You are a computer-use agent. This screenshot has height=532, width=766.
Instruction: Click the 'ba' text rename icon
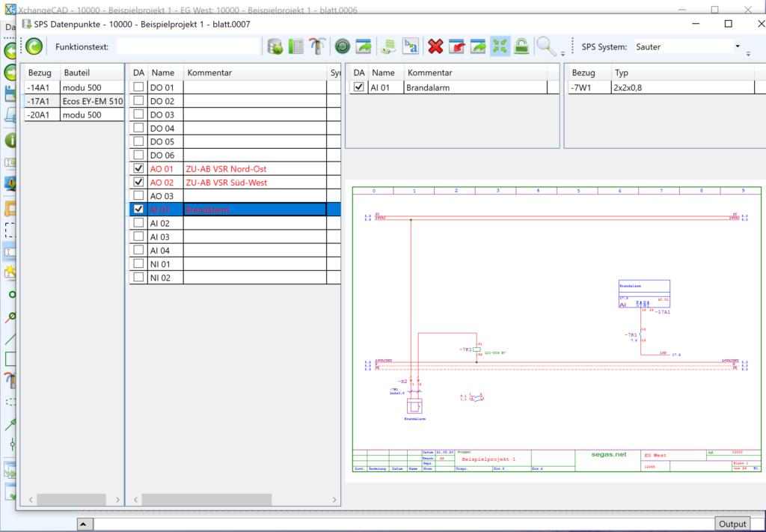point(411,46)
